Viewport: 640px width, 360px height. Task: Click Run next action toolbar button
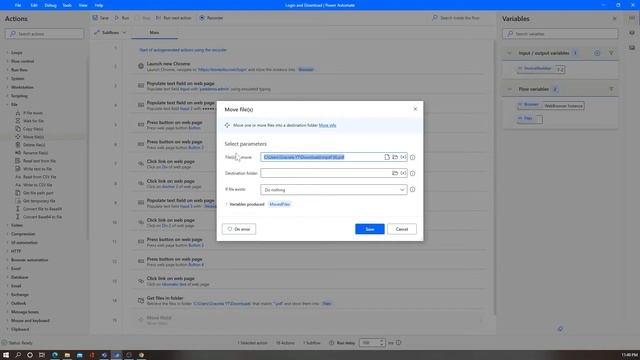pos(174,18)
